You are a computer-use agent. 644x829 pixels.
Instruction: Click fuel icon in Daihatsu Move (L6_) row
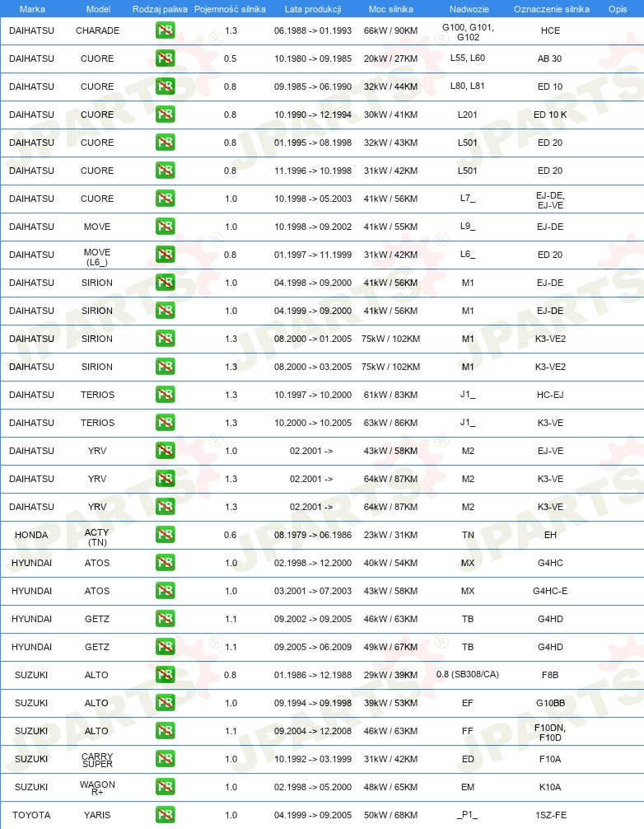point(166,255)
